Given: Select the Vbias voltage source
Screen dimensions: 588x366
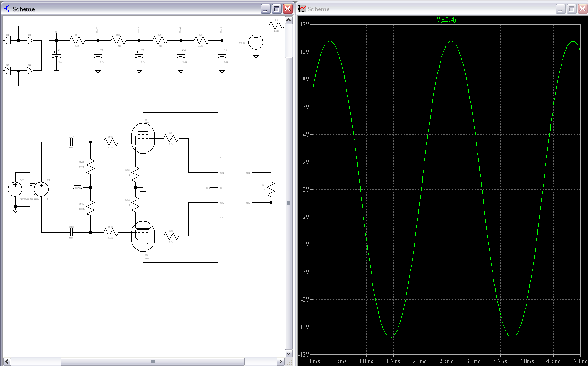Looking at the screenshot, I should (x=256, y=42).
